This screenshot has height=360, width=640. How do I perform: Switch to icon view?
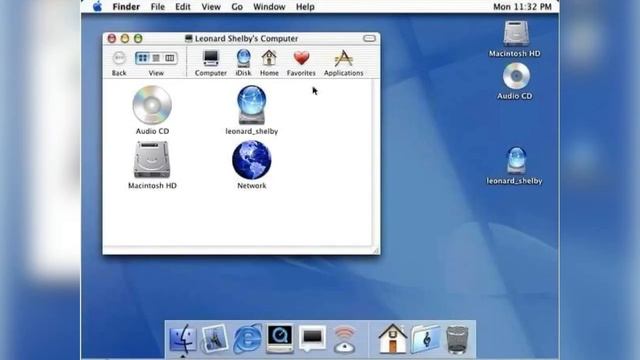tap(142, 58)
